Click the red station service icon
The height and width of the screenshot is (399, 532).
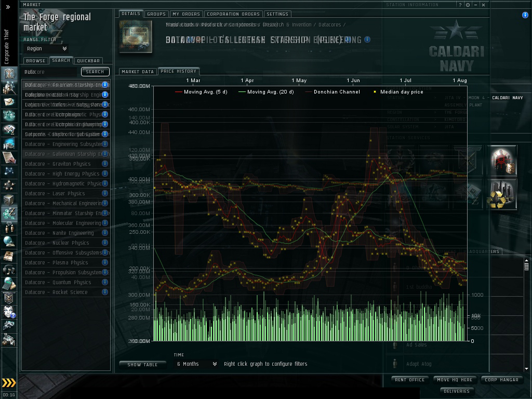coord(503,161)
